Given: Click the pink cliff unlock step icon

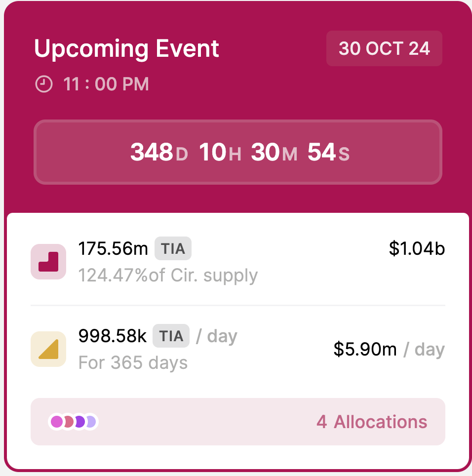Looking at the screenshot, I should click(48, 262).
